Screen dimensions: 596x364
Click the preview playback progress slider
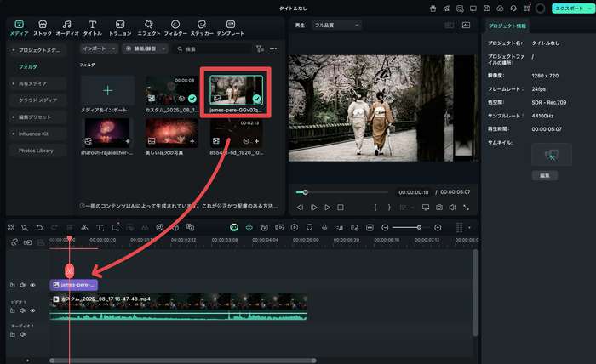point(342,192)
